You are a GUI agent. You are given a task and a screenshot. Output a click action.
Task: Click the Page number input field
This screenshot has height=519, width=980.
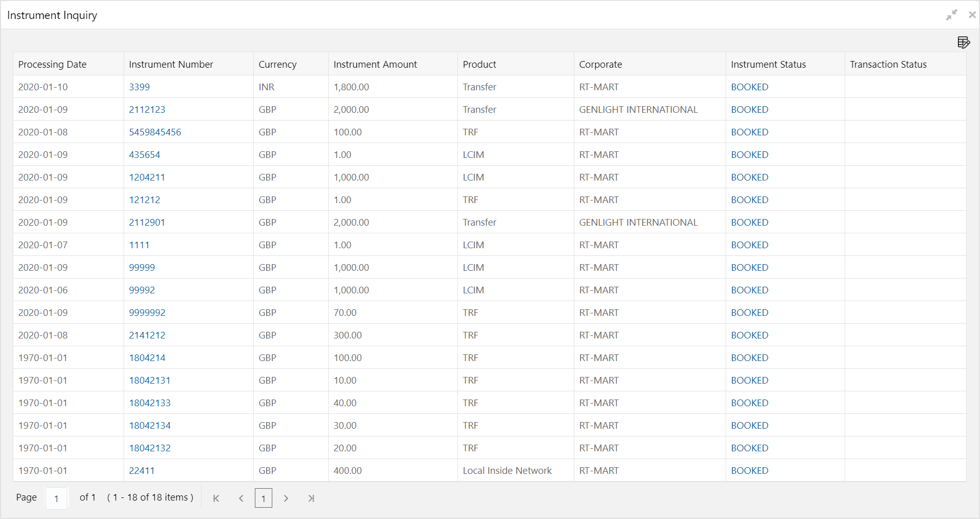[56, 498]
